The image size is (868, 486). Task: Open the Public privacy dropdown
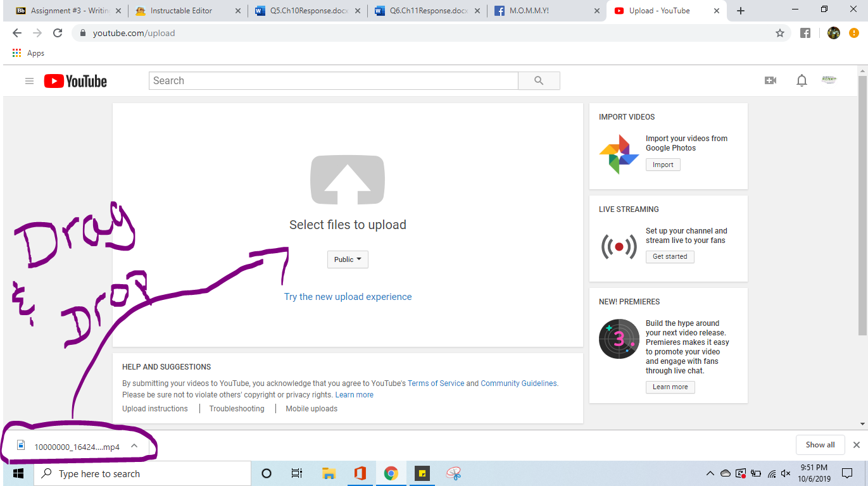point(348,259)
